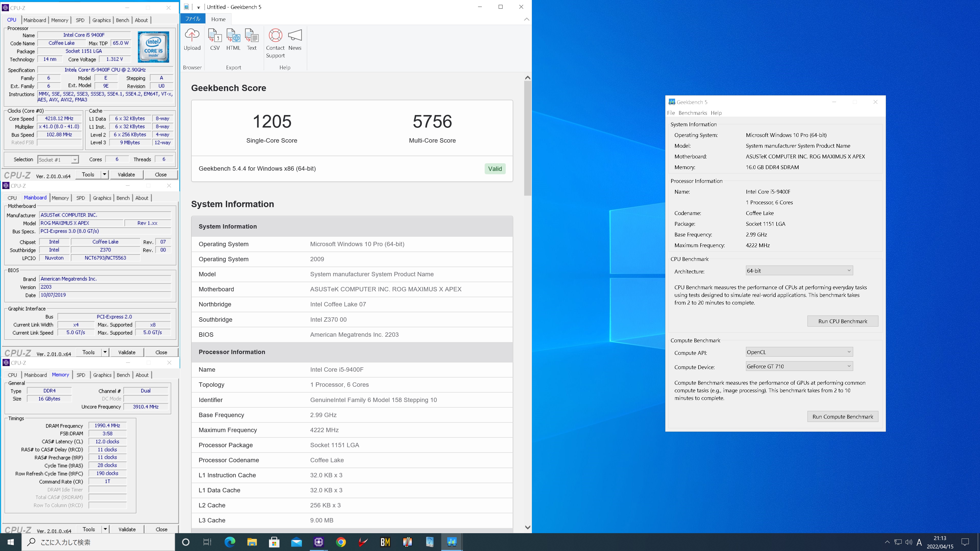The width and height of the screenshot is (980, 551).
Task: Open the Graphics tab in the Mainboard CPU-Z window
Action: (x=102, y=198)
